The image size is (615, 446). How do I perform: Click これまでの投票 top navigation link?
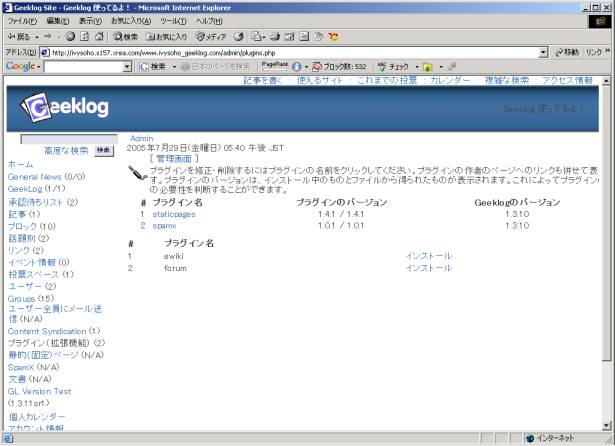coord(387,80)
